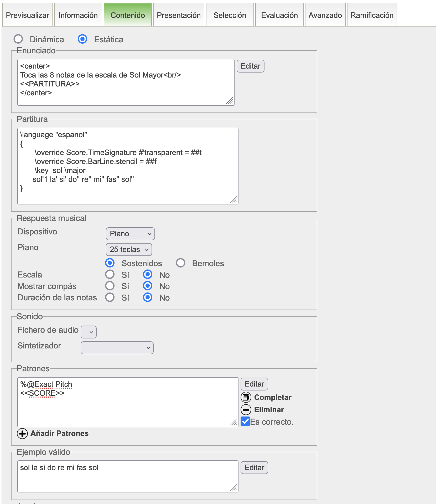Image resolution: width=436 pixels, height=504 pixels.
Task: Go to the Evaluación tab
Action: coord(279,15)
